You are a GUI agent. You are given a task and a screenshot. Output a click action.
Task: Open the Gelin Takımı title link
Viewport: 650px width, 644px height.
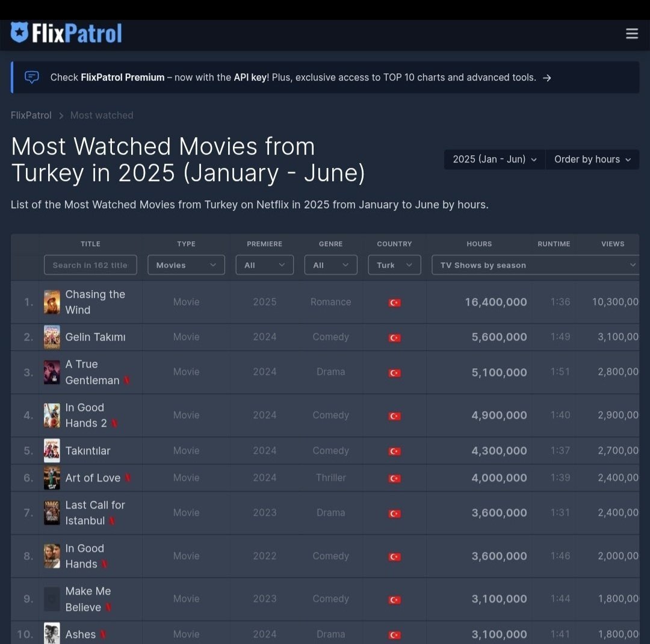tap(95, 336)
